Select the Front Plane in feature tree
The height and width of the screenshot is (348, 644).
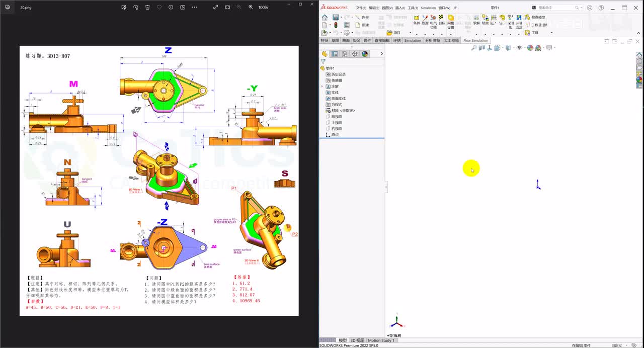point(334,117)
